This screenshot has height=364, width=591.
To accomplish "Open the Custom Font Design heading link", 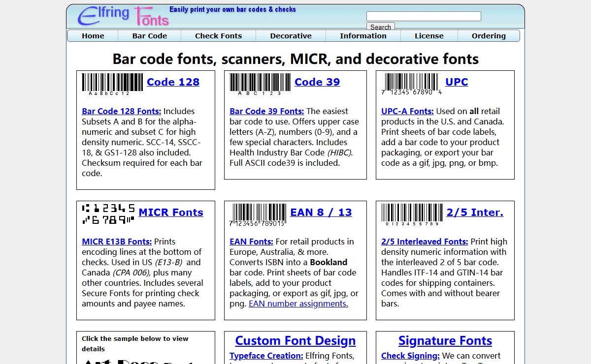I will (295, 341).
